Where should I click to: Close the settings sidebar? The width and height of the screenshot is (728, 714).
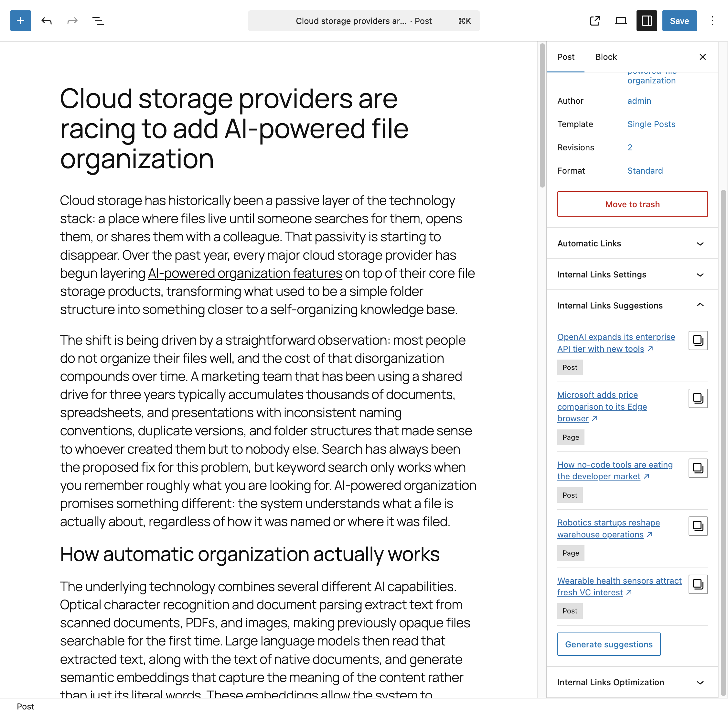coord(702,57)
